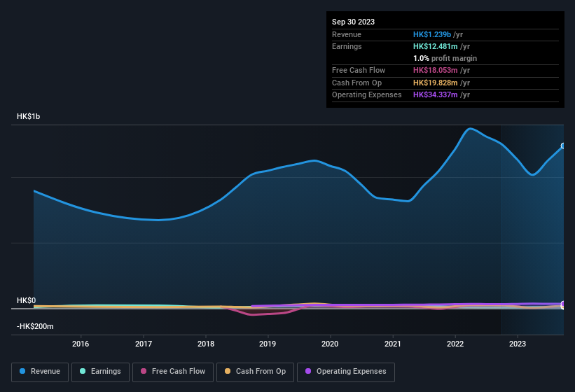Toggle Free Cash Flow legend button

(173, 372)
